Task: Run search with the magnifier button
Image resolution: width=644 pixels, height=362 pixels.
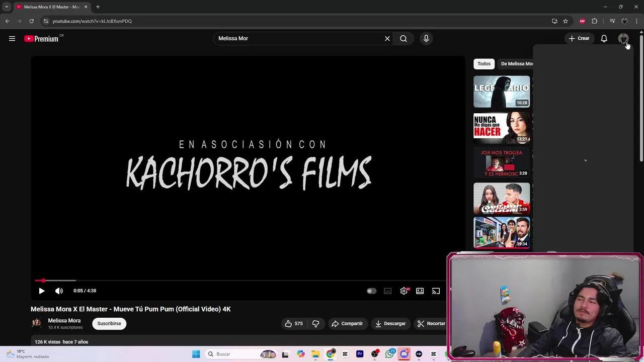Action: pos(404,38)
